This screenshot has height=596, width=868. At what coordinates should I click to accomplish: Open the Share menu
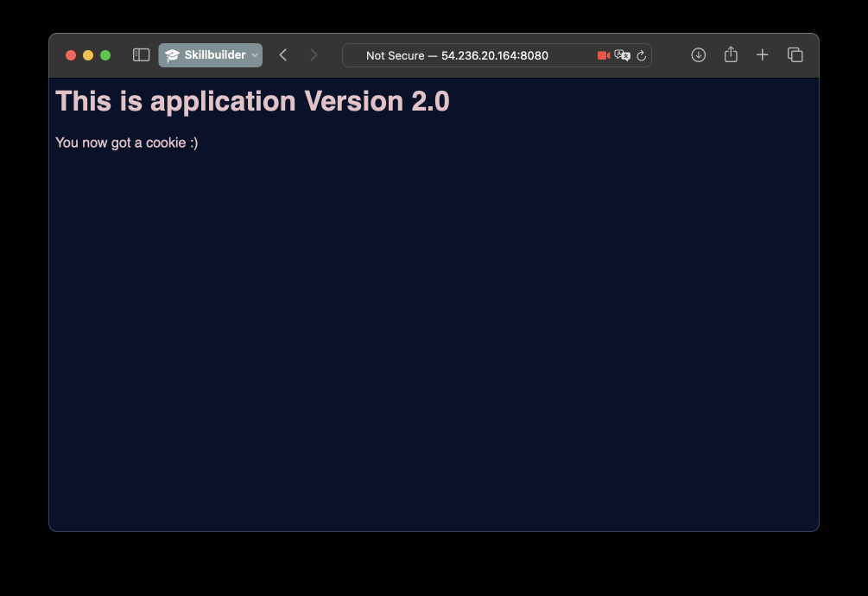(731, 54)
